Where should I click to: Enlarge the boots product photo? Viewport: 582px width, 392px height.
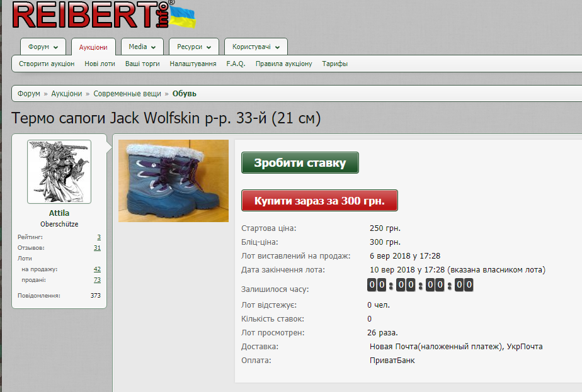pos(173,181)
